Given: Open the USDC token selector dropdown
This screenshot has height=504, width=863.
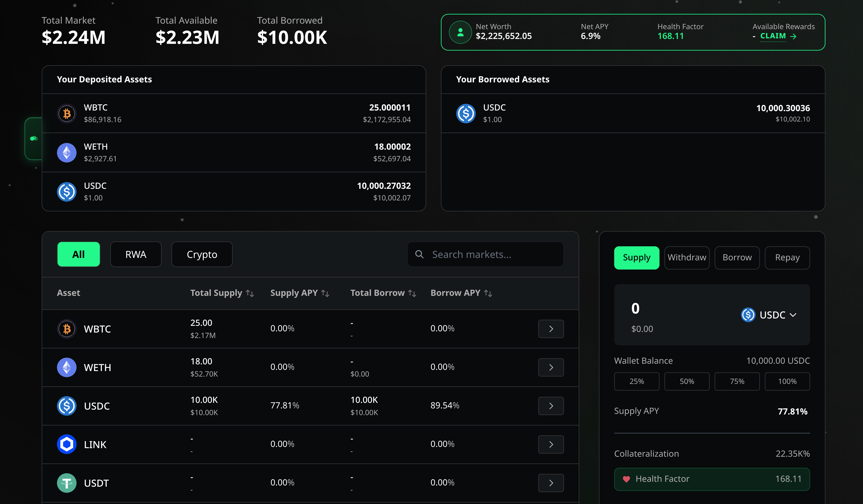Looking at the screenshot, I should point(769,315).
